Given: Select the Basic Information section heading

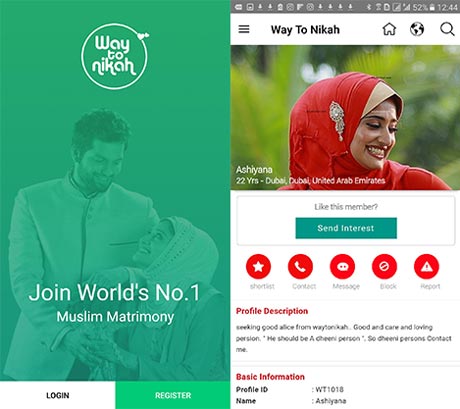Looking at the screenshot, I should point(270,377).
